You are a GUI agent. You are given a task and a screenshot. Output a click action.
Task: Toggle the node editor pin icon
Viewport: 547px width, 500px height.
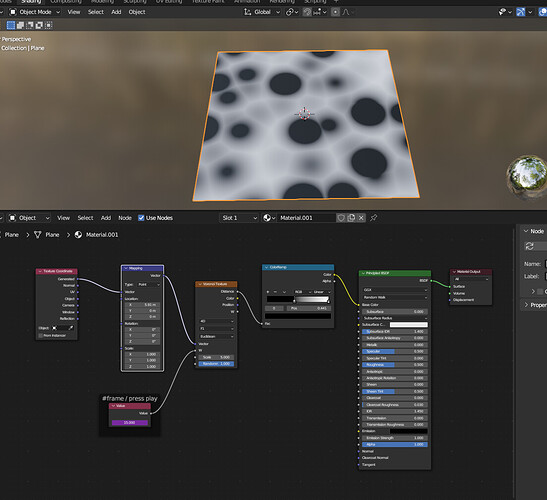pyautogui.click(x=374, y=218)
